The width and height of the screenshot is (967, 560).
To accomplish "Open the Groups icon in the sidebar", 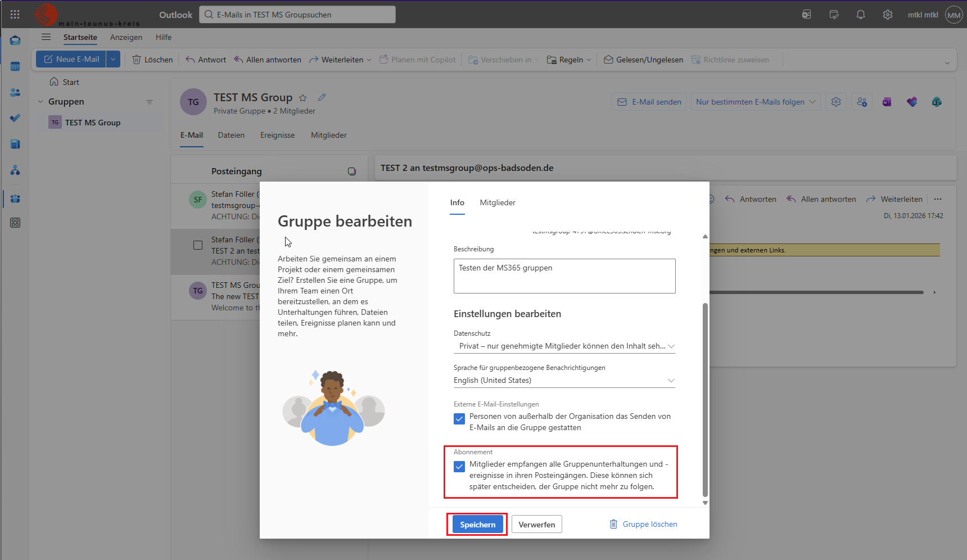I will (x=15, y=198).
